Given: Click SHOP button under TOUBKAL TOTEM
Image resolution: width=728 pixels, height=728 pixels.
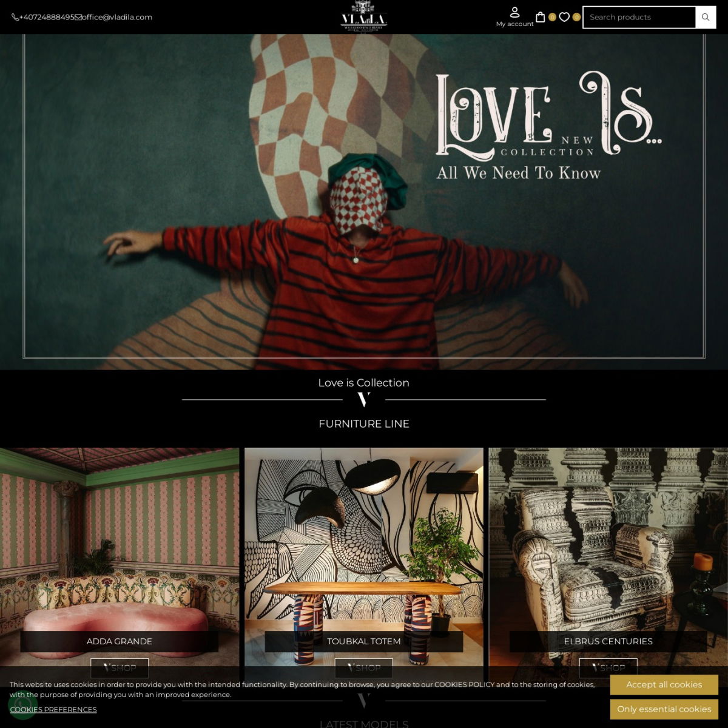Looking at the screenshot, I should coord(364,668).
